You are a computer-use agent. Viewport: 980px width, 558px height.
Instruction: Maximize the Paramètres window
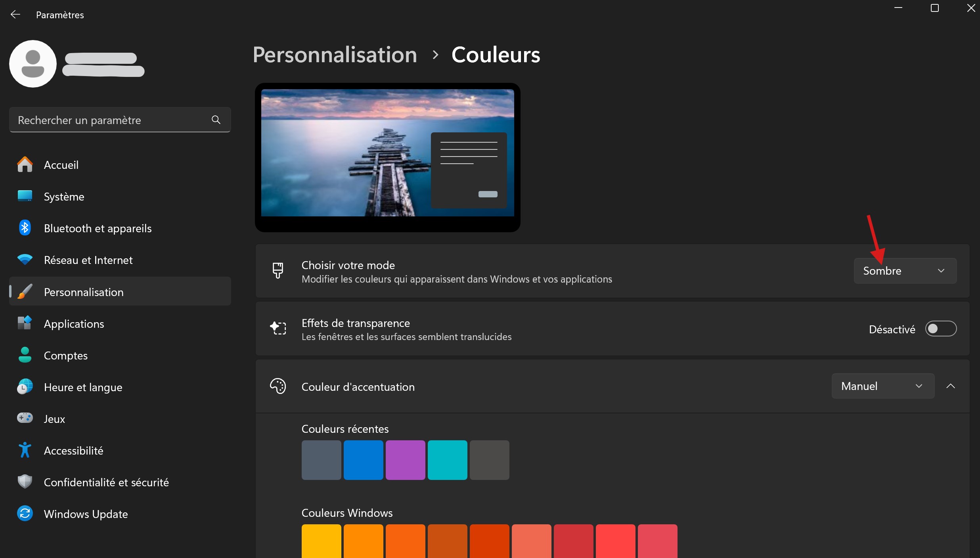pyautogui.click(x=935, y=8)
